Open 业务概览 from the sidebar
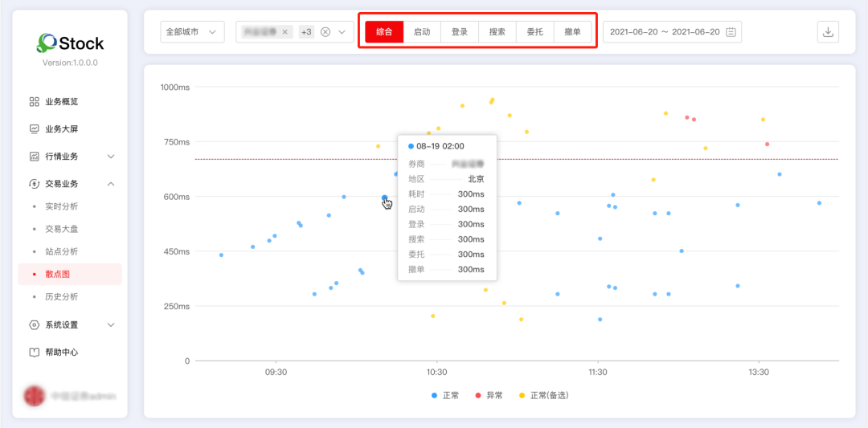 [61, 102]
